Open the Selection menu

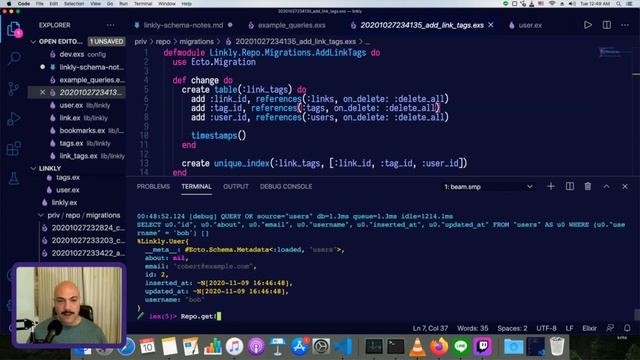(x=74, y=4)
